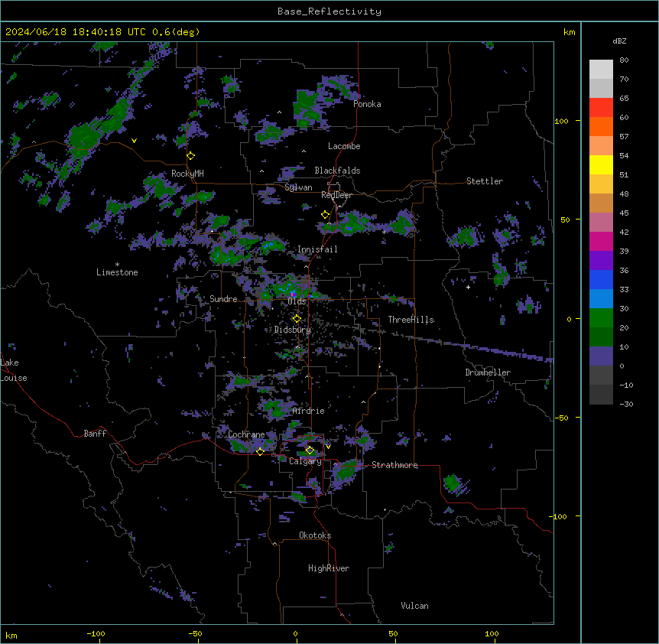Click the Lacombe city label
Viewport: 659px width, 644px height.
344,146
